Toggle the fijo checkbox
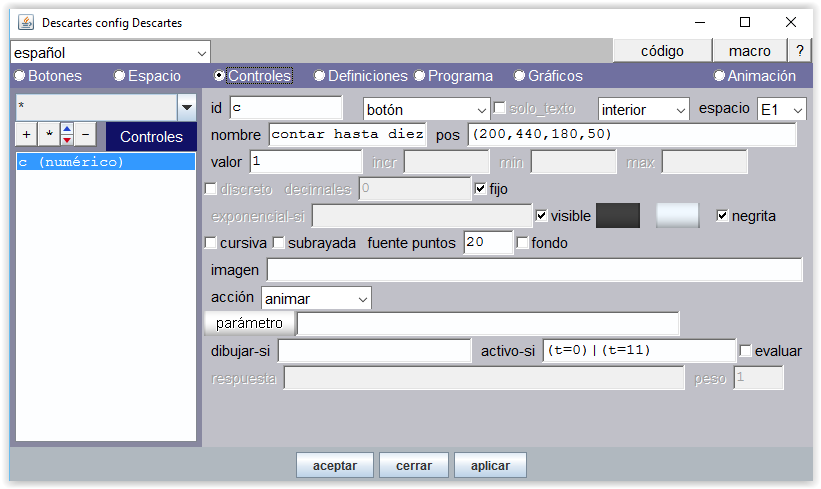 coord(480,188)
